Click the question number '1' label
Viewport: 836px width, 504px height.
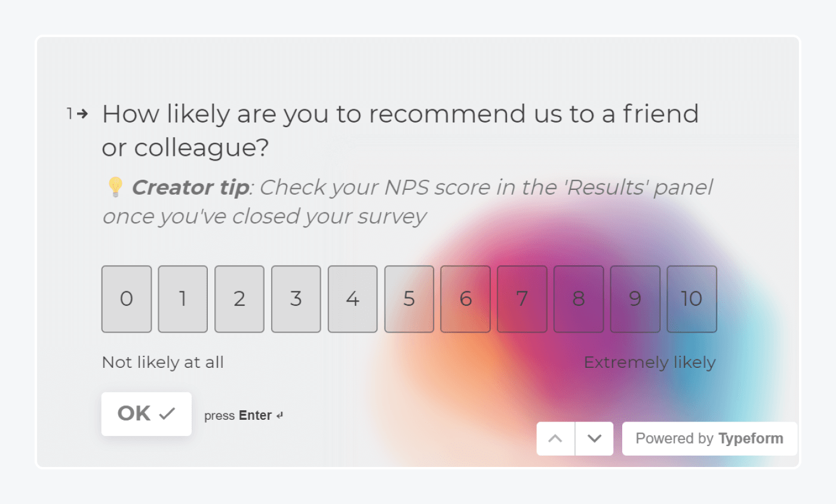point(70,113)
